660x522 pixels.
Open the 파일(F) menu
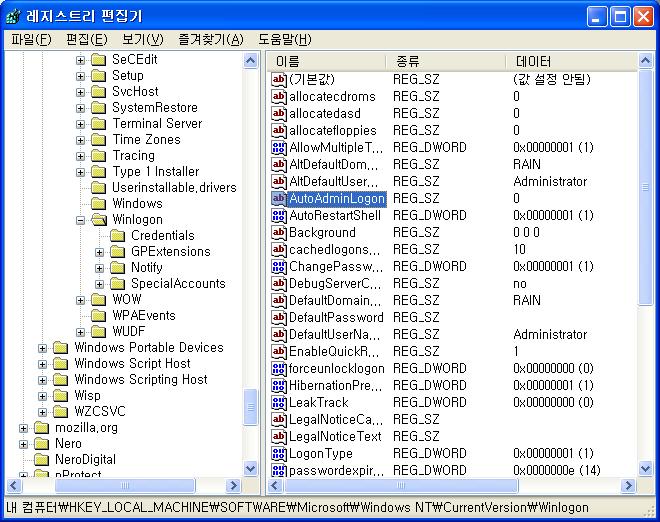click(31, 40)
